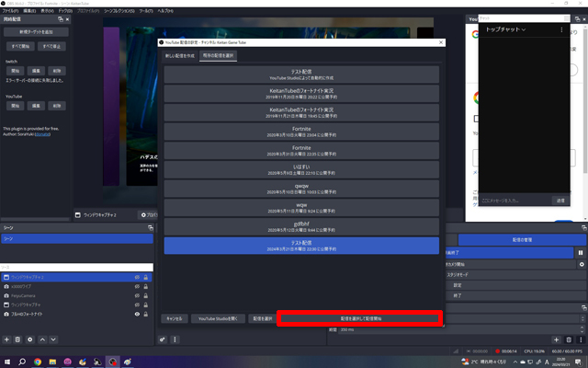Click the audio mixer gear-link icon
The height and width of the screenshot is (368, 588).
(x=163, y=339)
